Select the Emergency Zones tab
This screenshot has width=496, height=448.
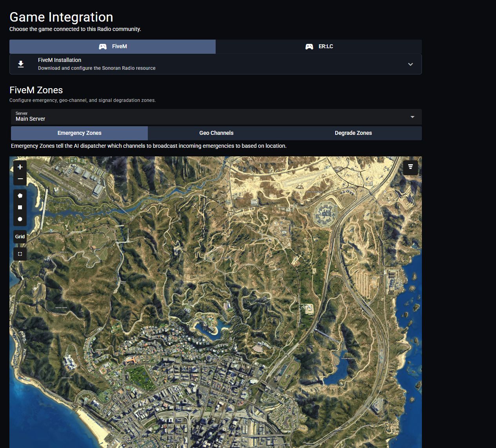click(x=79, y=133)
